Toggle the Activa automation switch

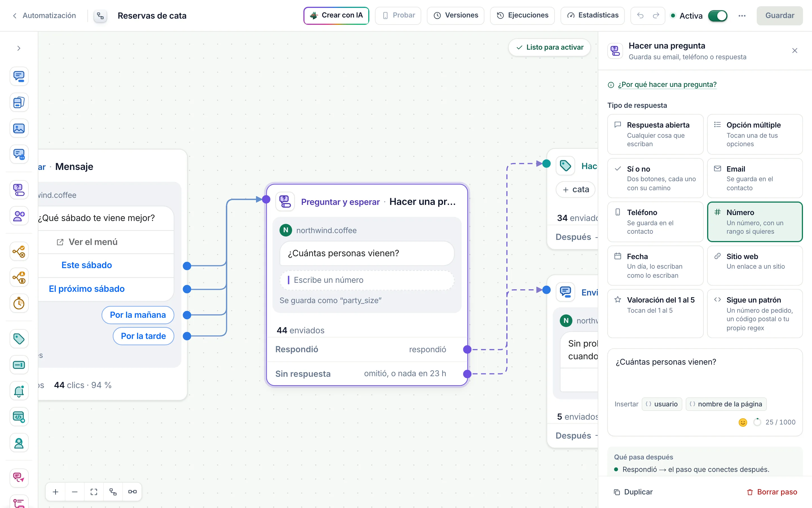click(717, 16)
